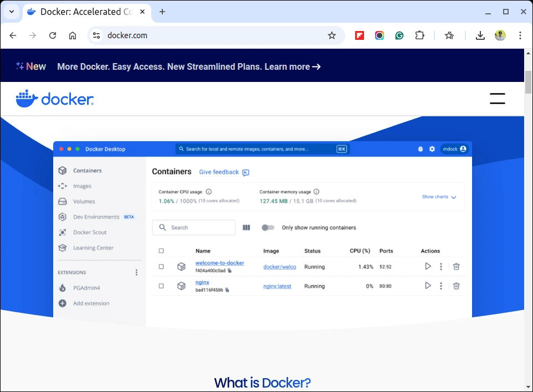Start the welcome-to-docker container

428,266
